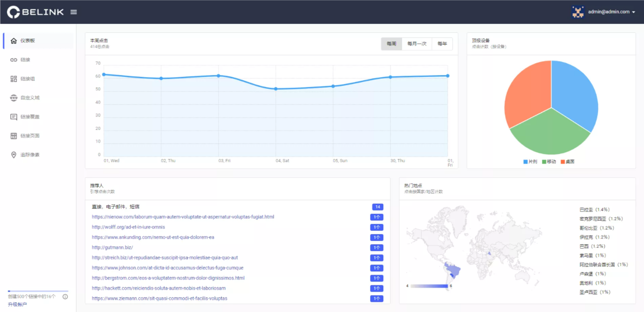Click the link groups grid icon
Viewport: 644px width, 312px height.
(x=14, y=79)
